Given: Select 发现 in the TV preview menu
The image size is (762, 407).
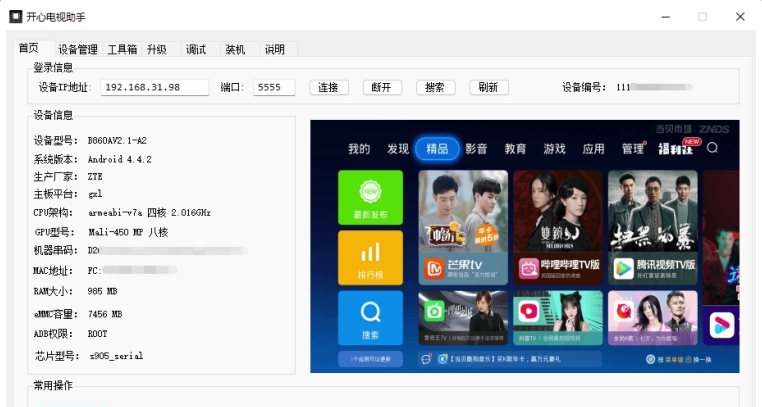Looking at the screenshot, I should click(398, 149).
